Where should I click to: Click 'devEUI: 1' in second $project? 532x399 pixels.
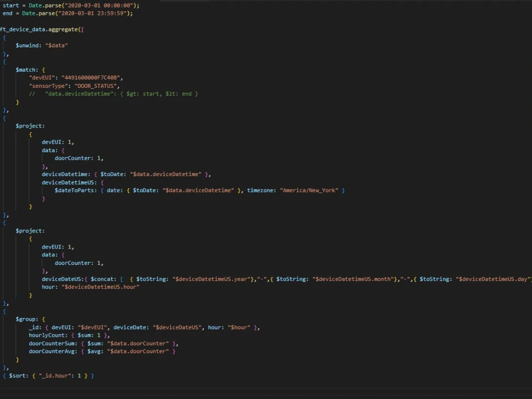[x=57, y=247]
